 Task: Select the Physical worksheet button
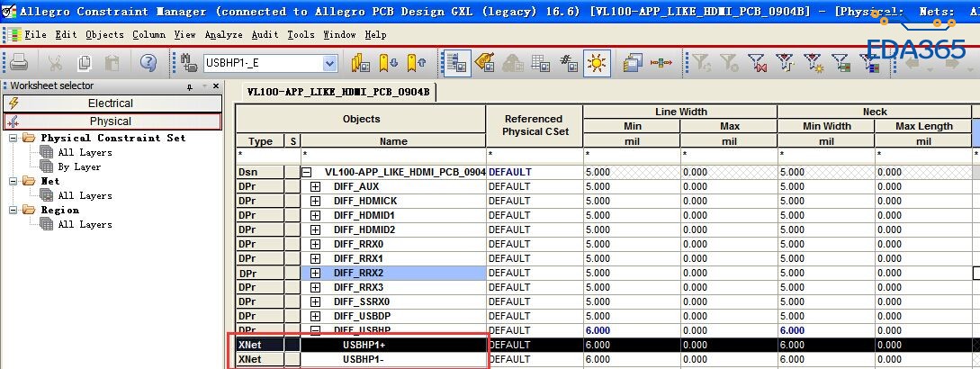coord(112,121)
